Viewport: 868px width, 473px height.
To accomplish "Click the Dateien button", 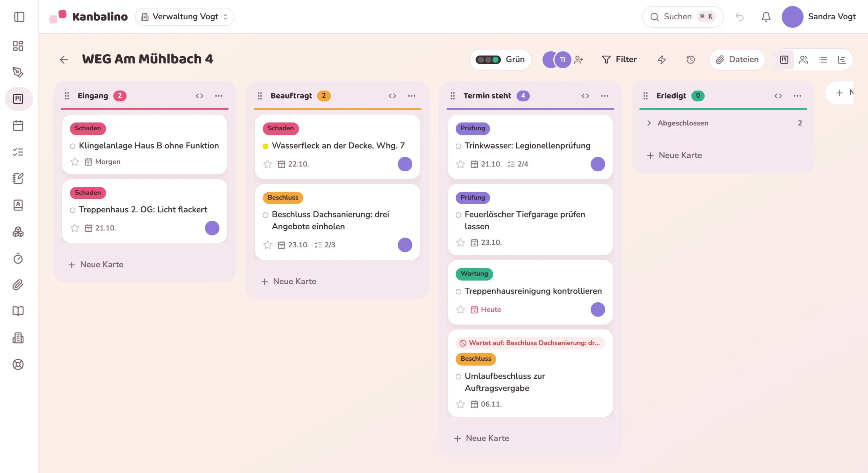I will point(737,60).
